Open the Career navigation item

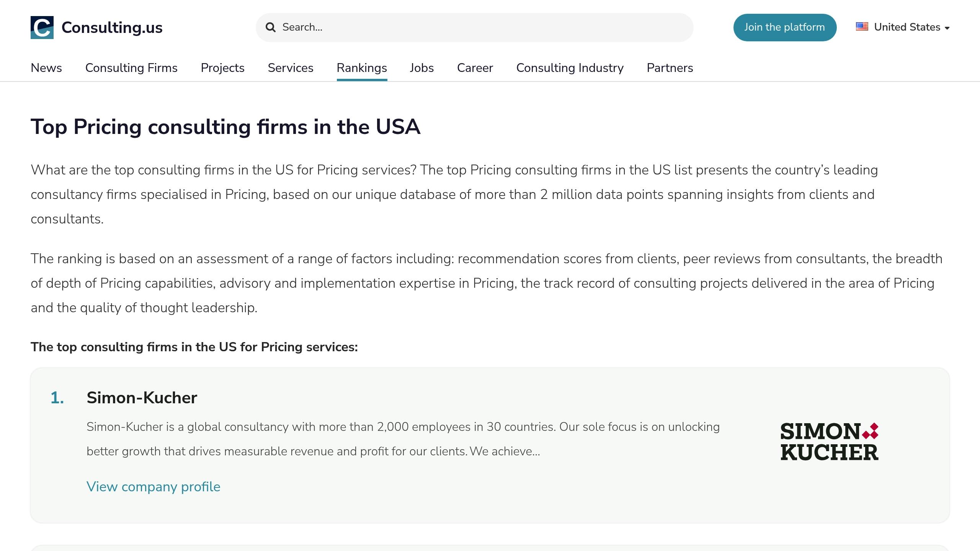475,68
